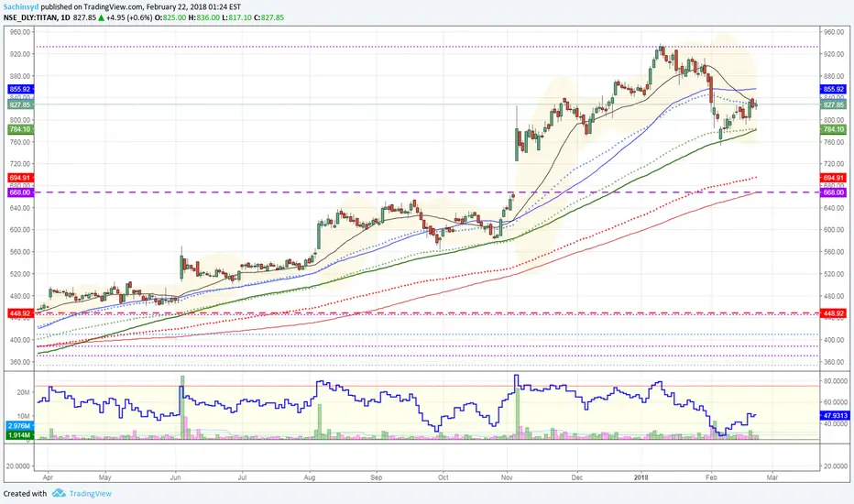Click the Jul label on time axis
This screenshot has height=504, width=854.
coord(243,477)
